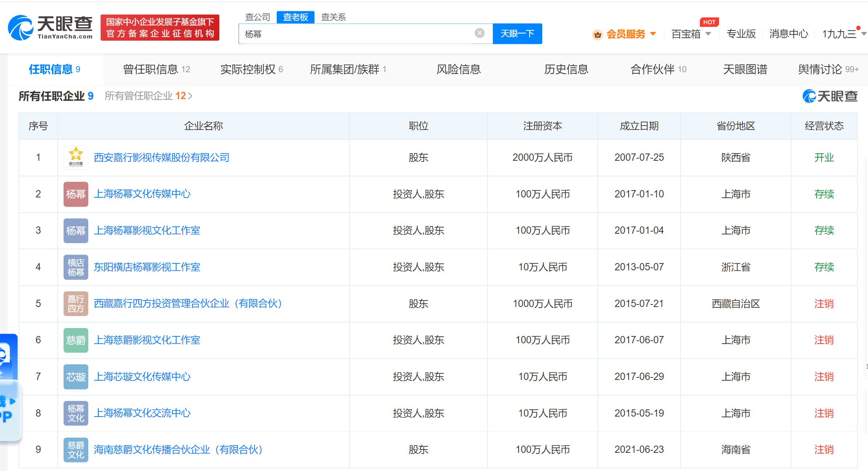Open 上海杨幂影视文化工作室 link

click(x=147, y=230)
